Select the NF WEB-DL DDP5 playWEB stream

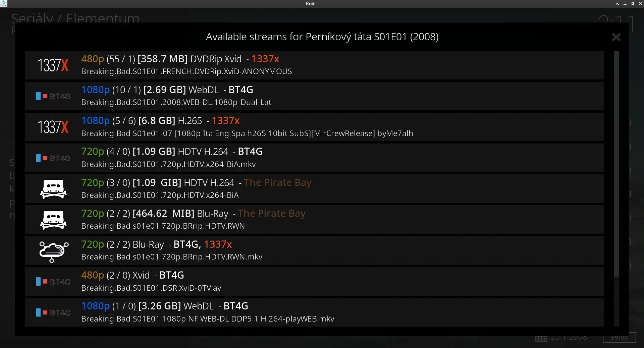tap(314, 312)
